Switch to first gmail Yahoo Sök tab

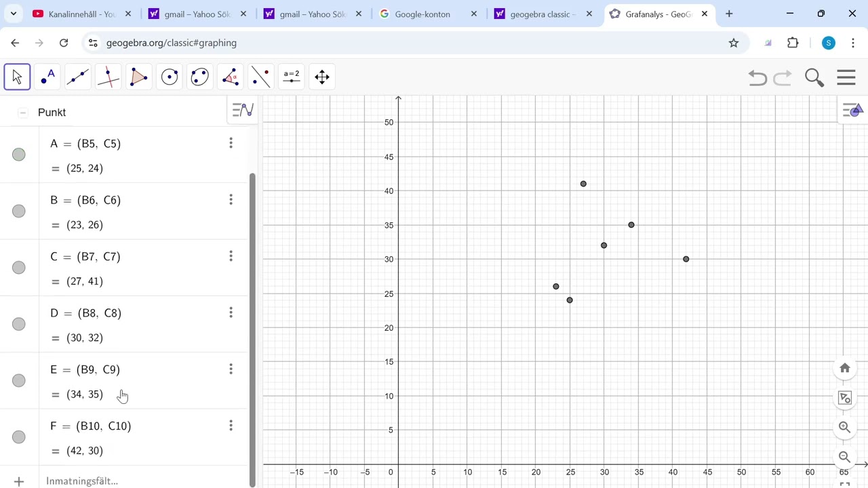(198, 14)
